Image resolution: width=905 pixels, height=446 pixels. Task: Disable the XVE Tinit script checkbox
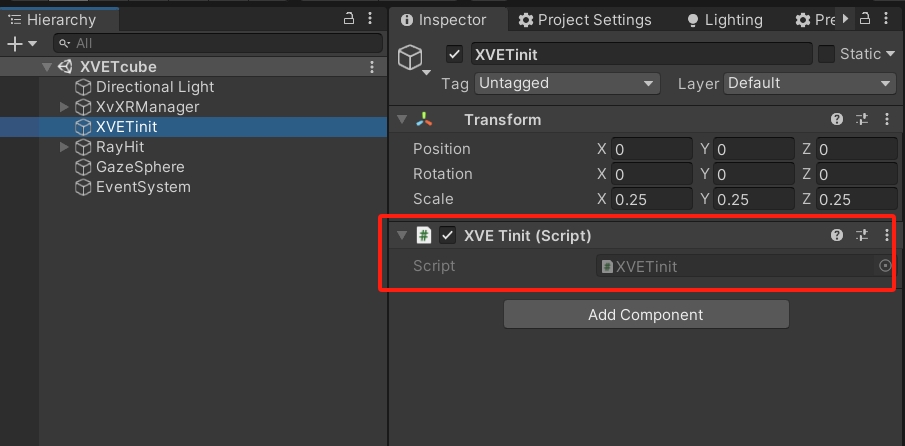click(447, 235)
